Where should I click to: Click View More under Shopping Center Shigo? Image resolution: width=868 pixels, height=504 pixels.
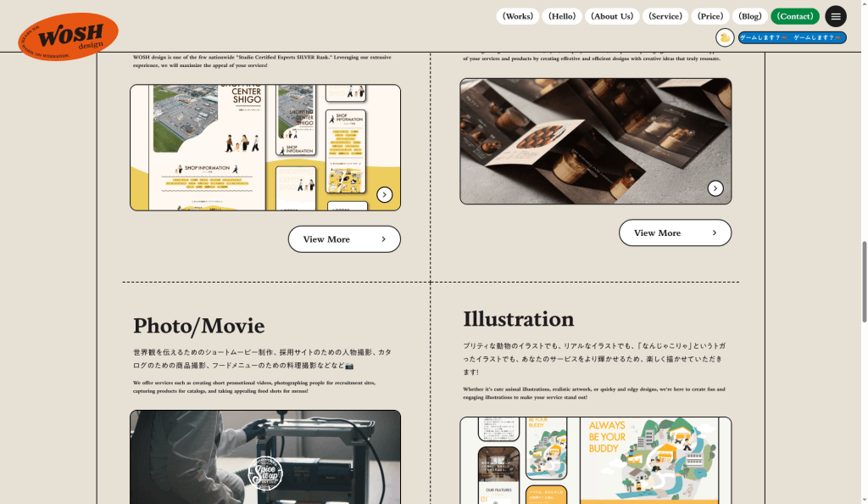click(x=344, y=239)
